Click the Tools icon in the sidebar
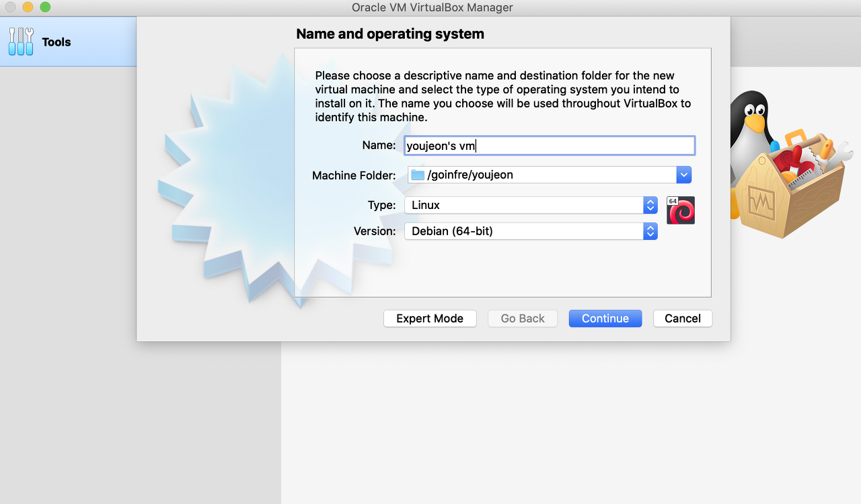 click(21, 42)
